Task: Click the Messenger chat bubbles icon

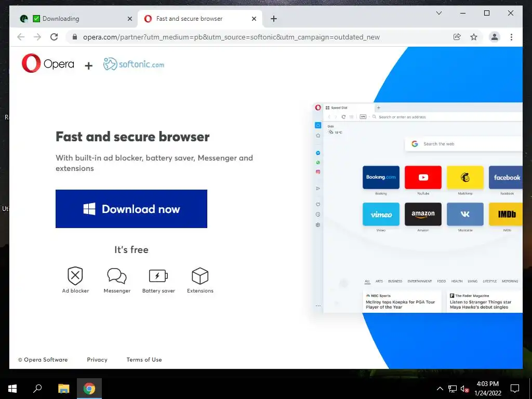Action: (x=117, y=276)
